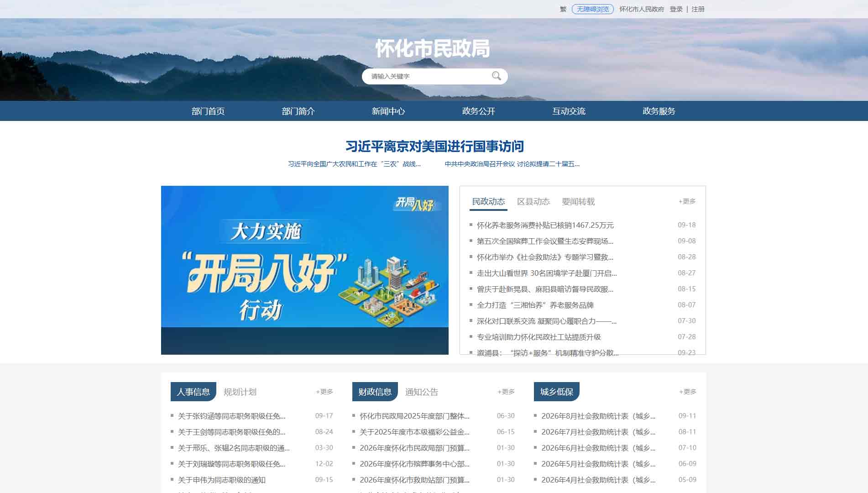Image resolution: width=868 pixels, height=493 pixels.
Task: Open 2026年8月社会救助统计表 entry
Action: (x=598, y=416)
